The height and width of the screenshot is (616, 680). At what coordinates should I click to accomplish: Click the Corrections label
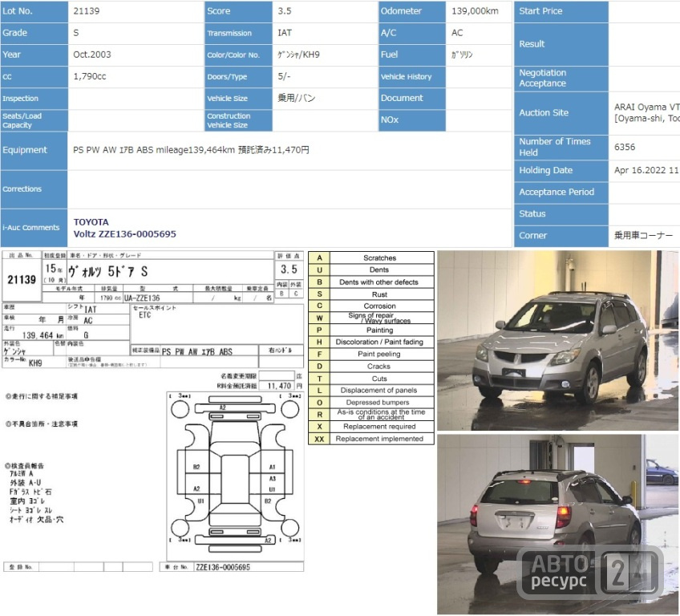34,189
